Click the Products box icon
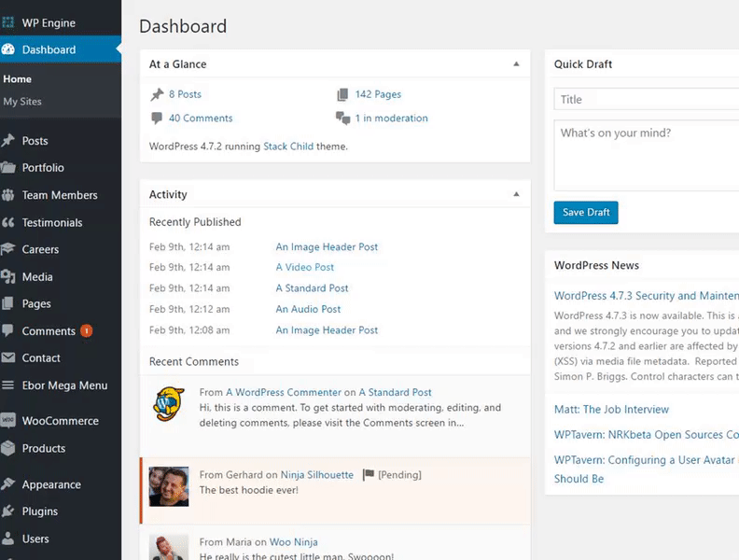 pyautogui.click(x=8, y=448)
